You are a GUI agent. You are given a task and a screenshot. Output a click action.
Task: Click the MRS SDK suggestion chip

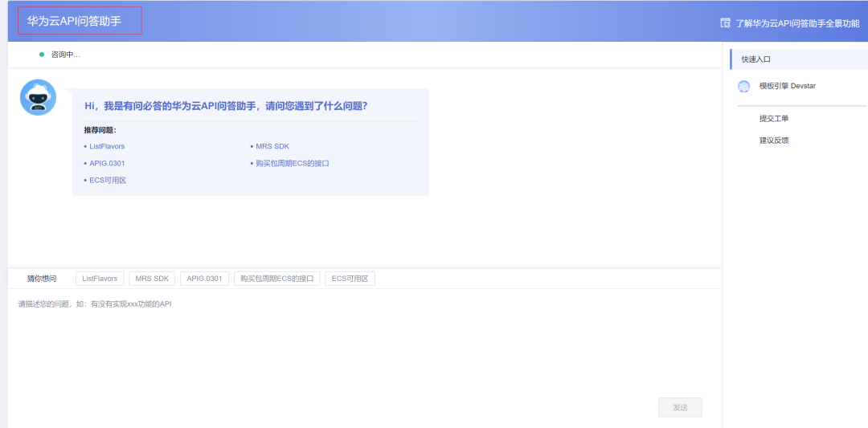point(152,279)
